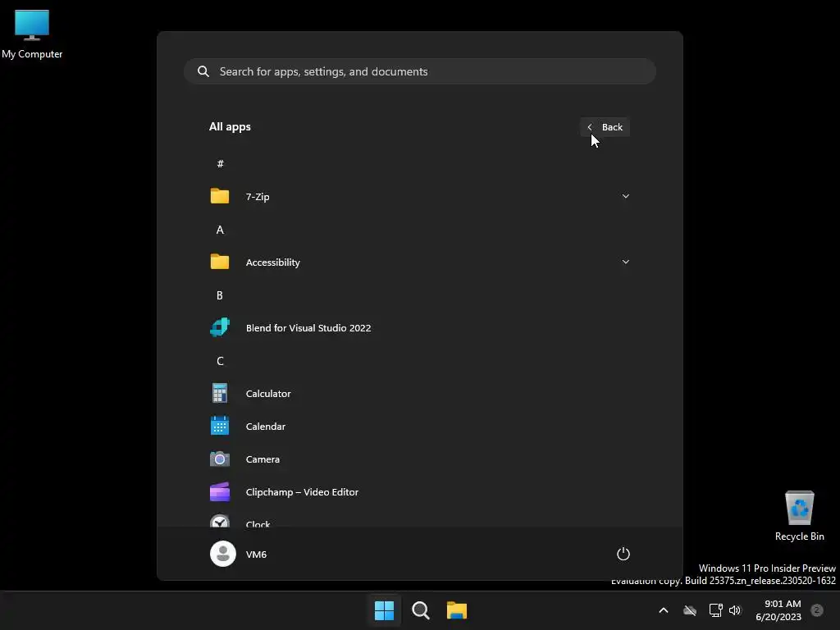Go Back from All apps

click(x=605, y=127)
